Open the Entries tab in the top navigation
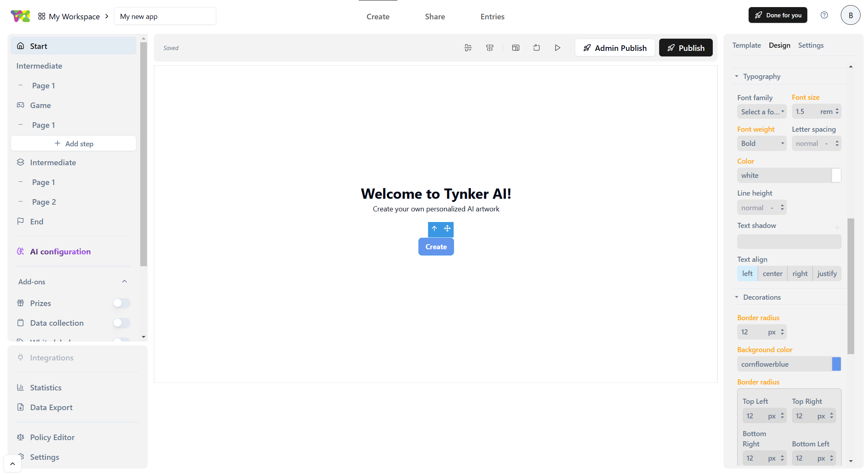The image size is (868, 474). tap(492, 17)
